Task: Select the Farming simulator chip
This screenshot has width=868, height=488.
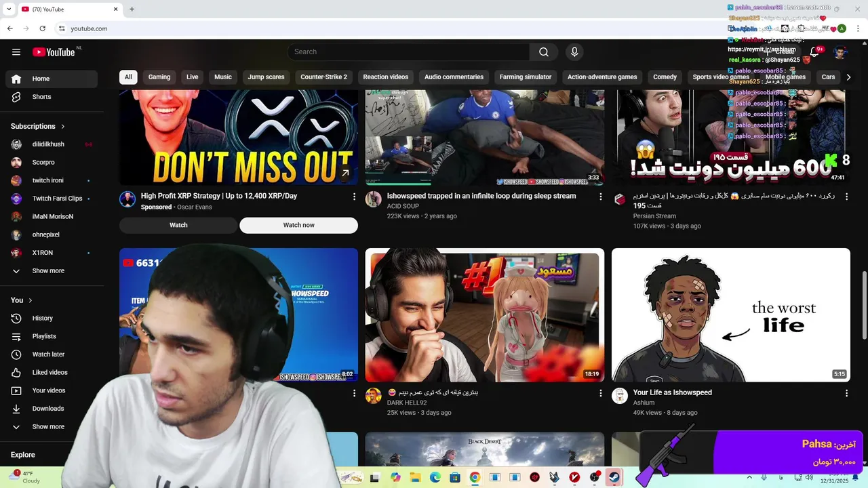Action: coord(526,77)
